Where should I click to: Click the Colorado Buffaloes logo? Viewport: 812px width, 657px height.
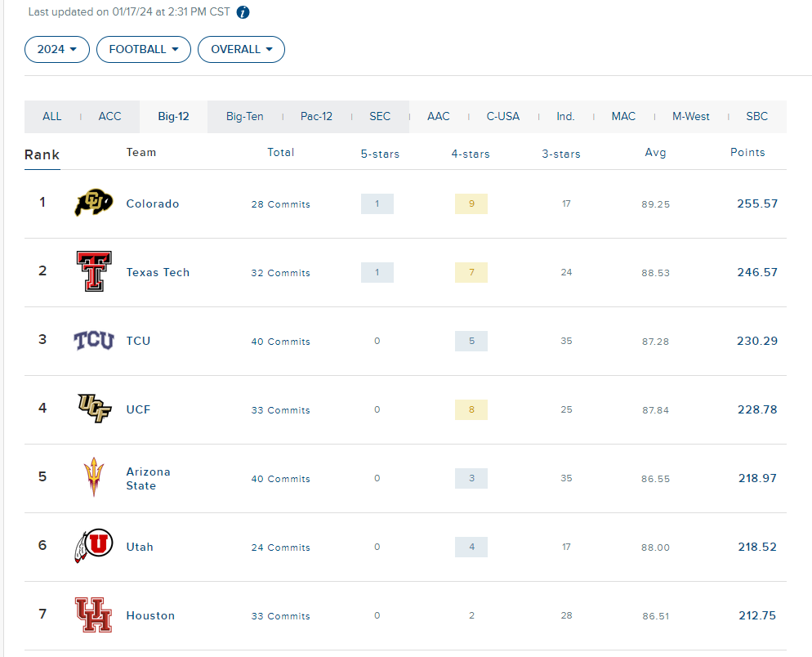coord(94,203)
